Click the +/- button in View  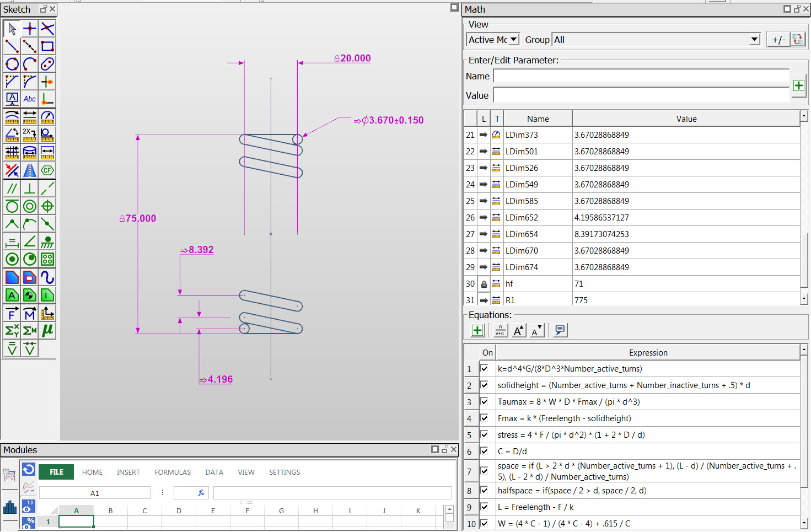coord(778,40)
